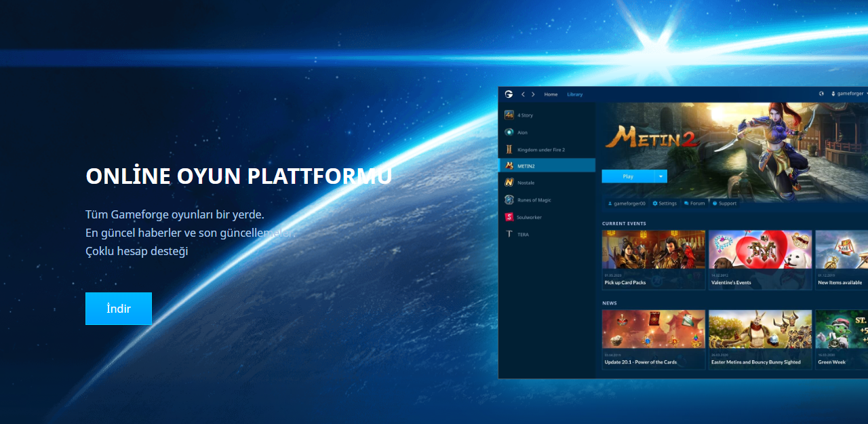Click the back navigation arrow
Image resolution: width=868 pixels, height=424 pixels.
[523, 94]
